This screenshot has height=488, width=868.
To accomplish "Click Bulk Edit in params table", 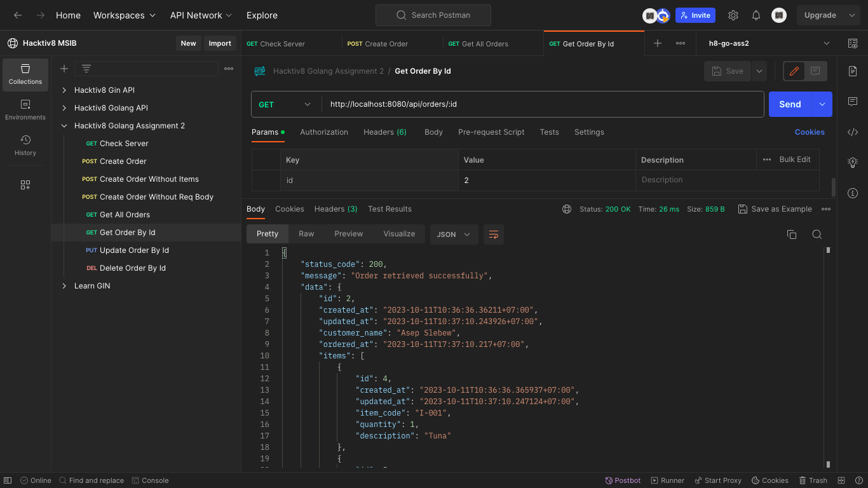I will coord(795,159).
